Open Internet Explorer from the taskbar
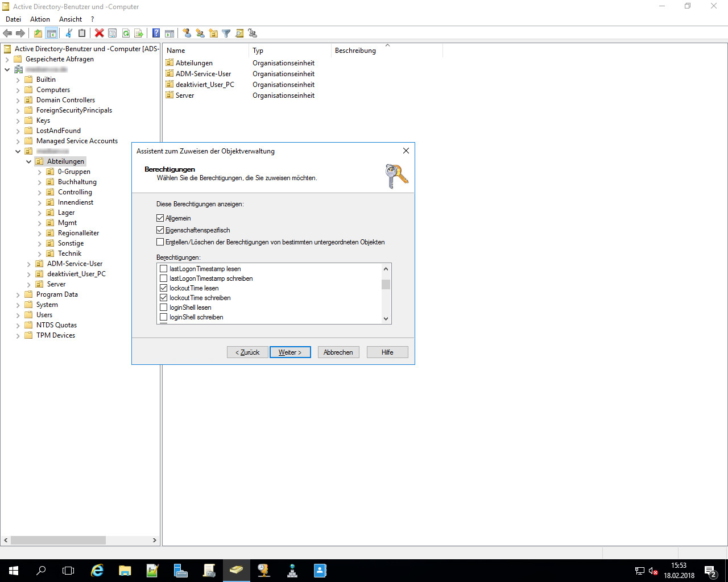Viewport: 728px width, 582px height. pyautogui.click(x=97, y=571)
